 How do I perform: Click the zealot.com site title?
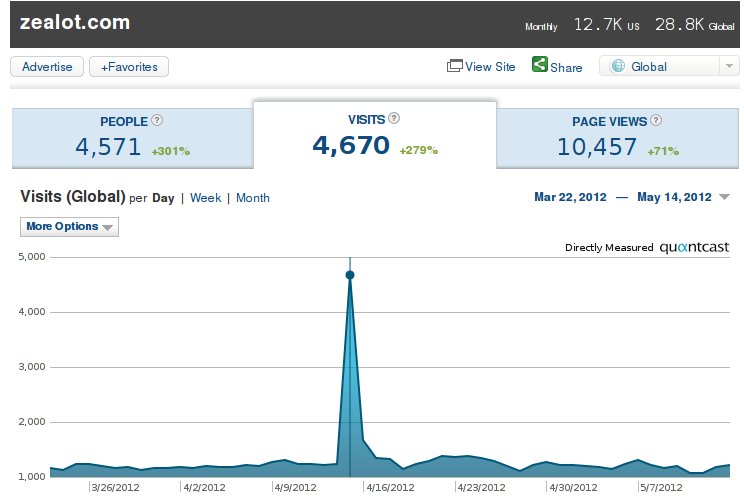coord(75,22)
